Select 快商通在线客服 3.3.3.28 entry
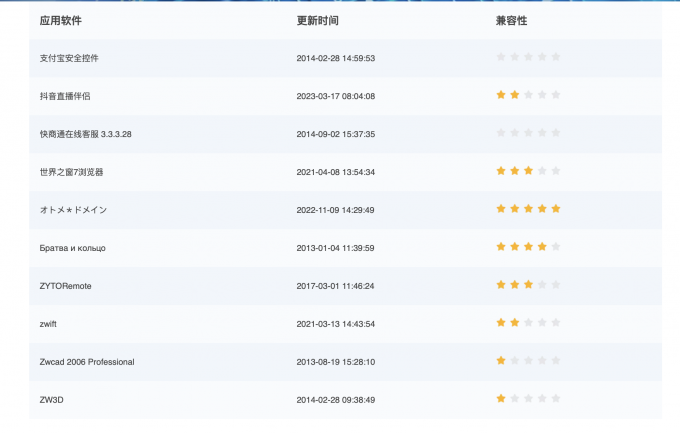The width and height of the screenshot is (680, 433). [x=86, y=134]
